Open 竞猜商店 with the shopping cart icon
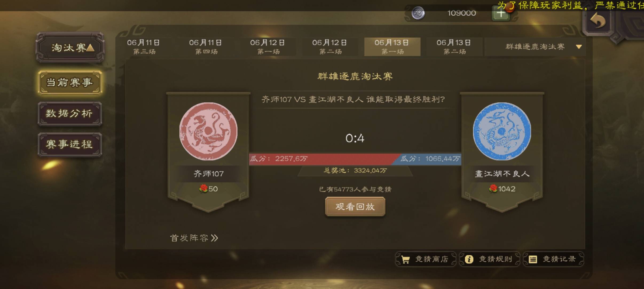 click(426, 259)
